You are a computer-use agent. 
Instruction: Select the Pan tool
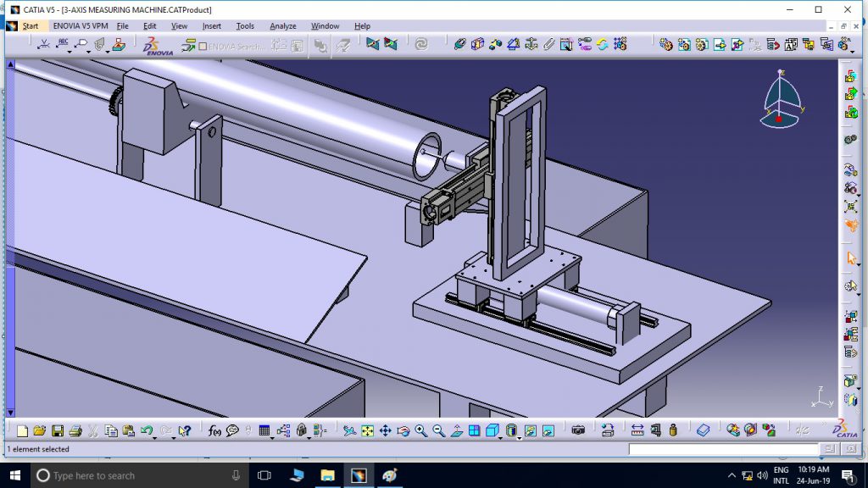pos(386,430)
